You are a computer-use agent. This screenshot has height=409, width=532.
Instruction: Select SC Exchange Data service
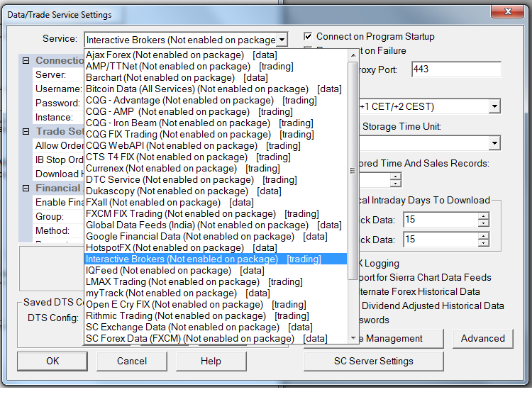(x=216, y=327)
